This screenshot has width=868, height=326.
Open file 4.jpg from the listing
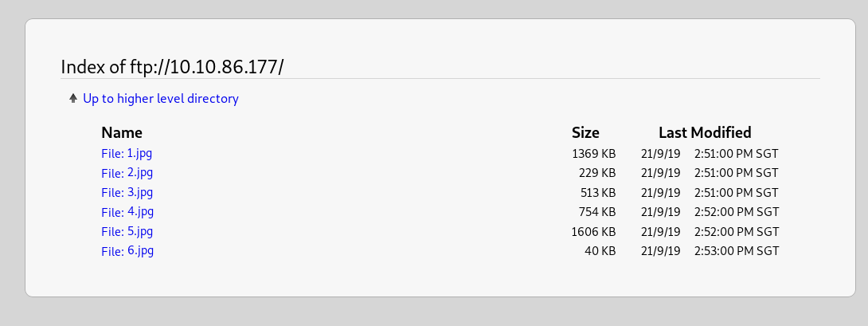(x=127, y=211)
